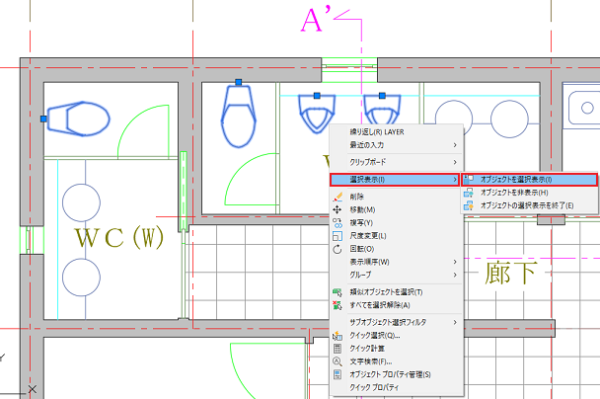
Task: Click the eraser icon beside 削除
Action: 337,197
